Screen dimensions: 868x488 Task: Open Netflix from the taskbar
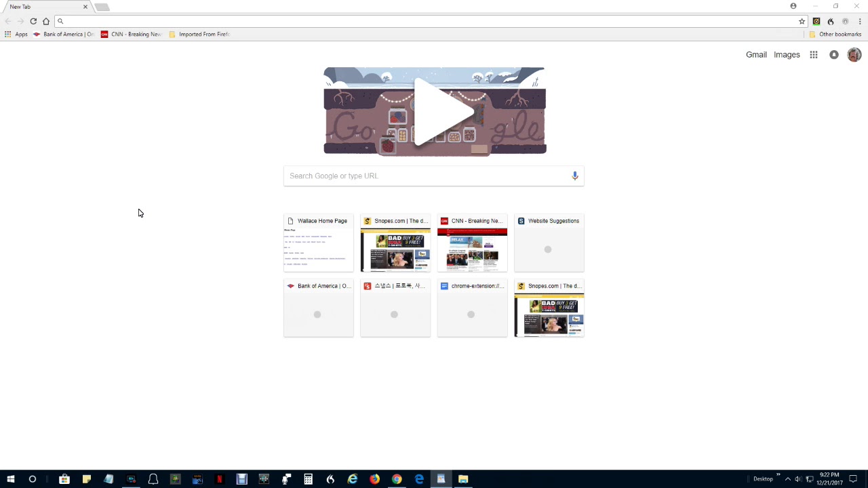pyautogui.click(x=219, y=479)
